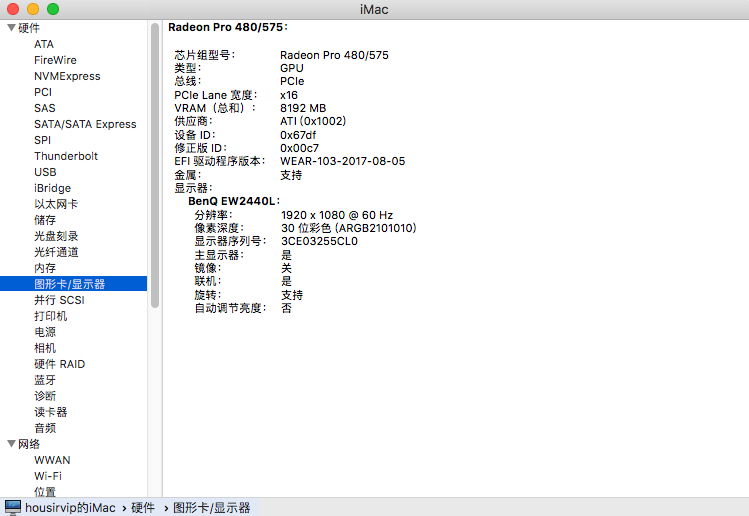Click 图形卡/显示器 in the bottom path bar

(x=212, y=507)
